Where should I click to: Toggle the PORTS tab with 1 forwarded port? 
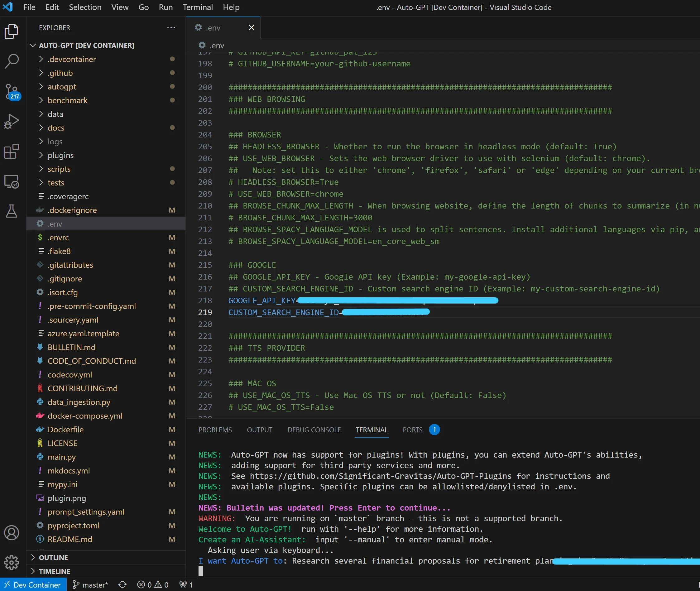[412, 430]
